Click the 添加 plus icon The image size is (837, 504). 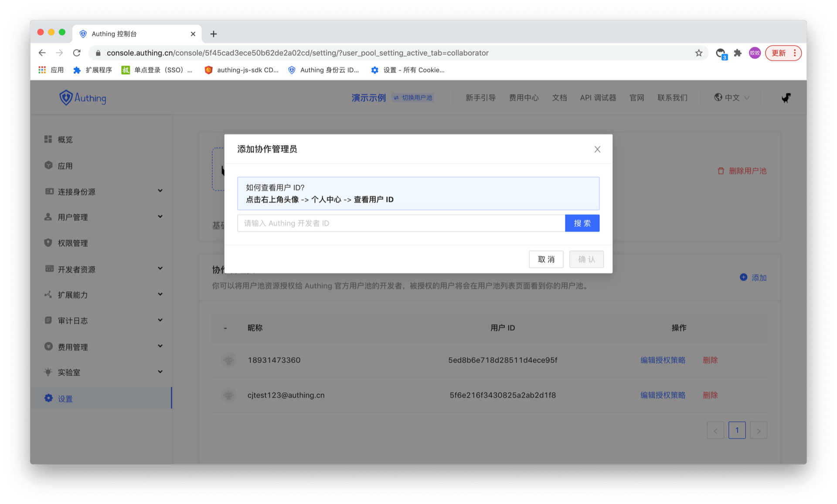744,277
